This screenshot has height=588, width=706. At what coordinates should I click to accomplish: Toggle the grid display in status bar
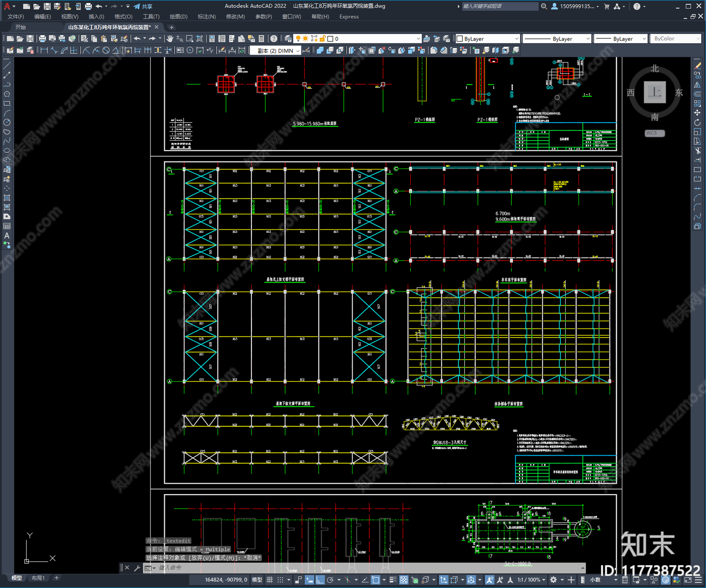coord(270,580)
